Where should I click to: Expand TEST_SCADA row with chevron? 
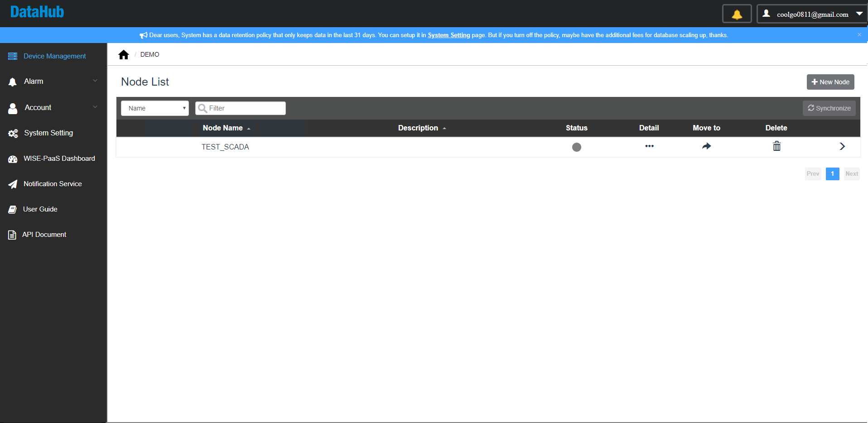[842, 146]
